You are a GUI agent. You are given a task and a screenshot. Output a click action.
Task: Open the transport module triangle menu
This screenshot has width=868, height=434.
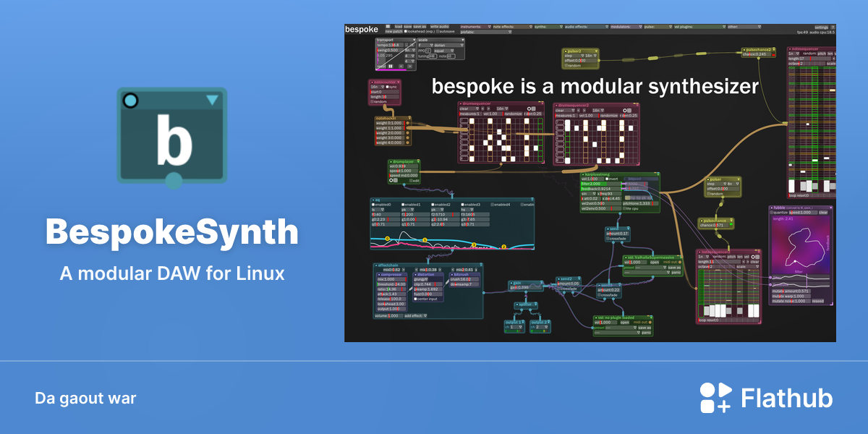pos(414,40)
